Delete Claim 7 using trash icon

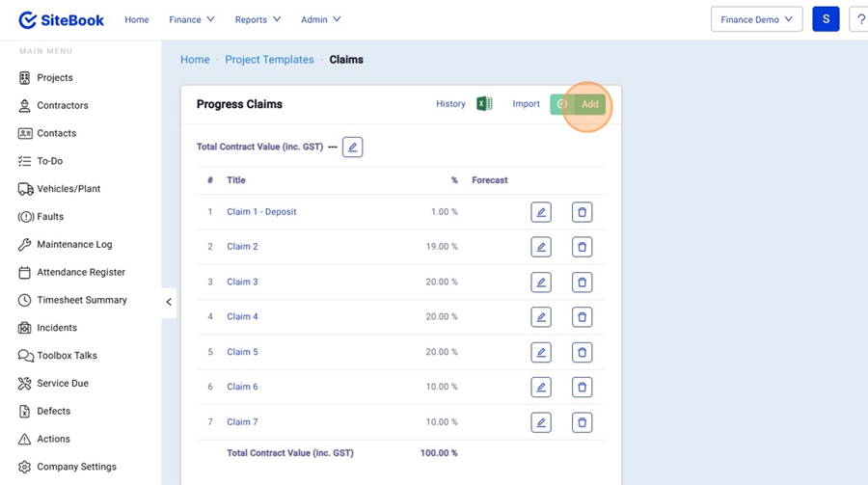pos(582,422)
